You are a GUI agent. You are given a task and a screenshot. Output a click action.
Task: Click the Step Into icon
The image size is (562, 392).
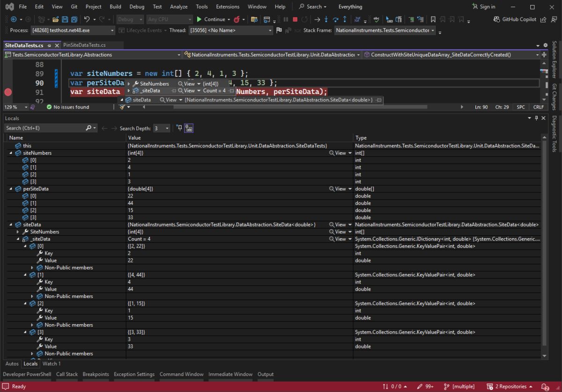pyautogui.click(x=326, y=19)
